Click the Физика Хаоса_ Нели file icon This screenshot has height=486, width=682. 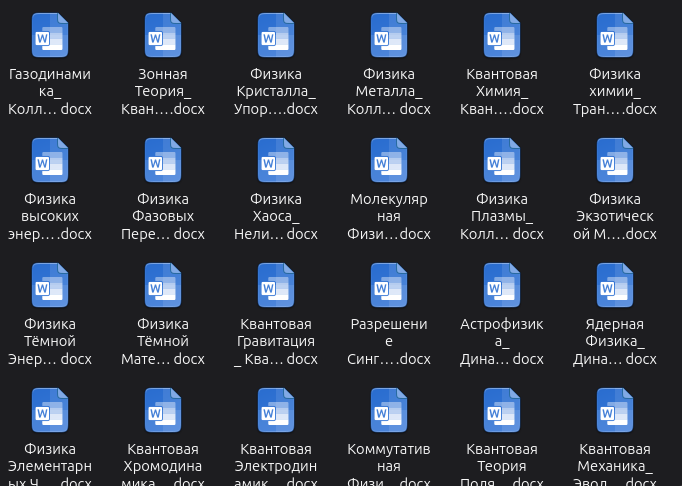[x=276, y=160]
